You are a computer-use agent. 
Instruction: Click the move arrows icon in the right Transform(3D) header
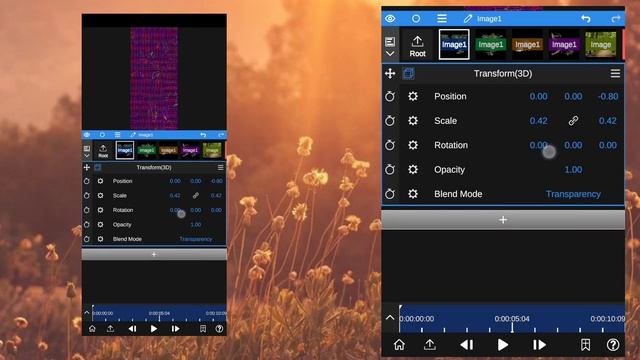[x=390, y=73]
